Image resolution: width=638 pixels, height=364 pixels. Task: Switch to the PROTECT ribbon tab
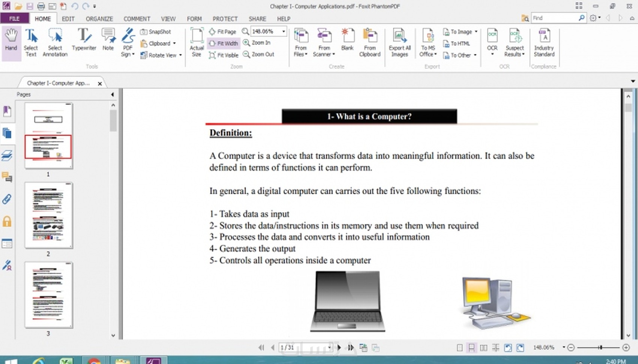point(225,19)
